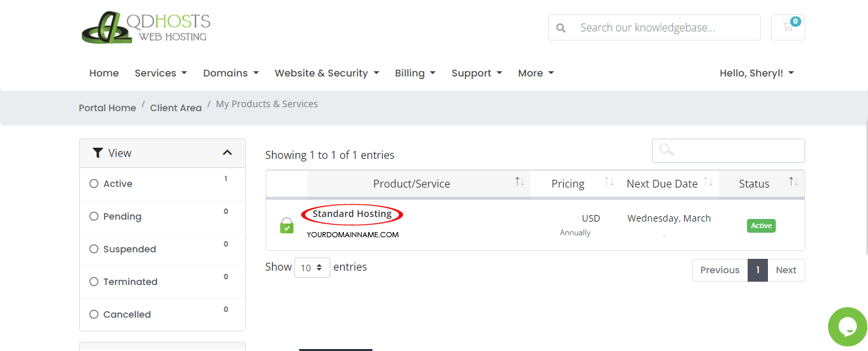Open the shopping cart icon
Screen dimensions: 868x351
tap(788, 27)
